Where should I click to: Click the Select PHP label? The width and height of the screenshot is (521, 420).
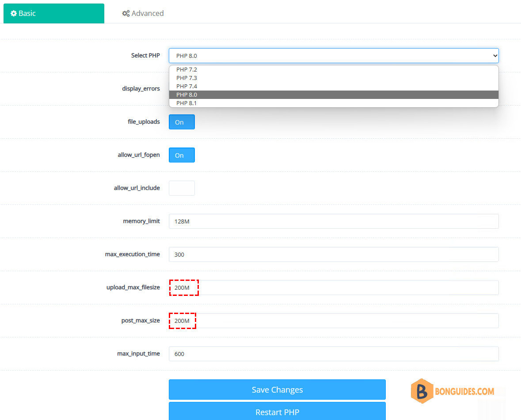145,56
